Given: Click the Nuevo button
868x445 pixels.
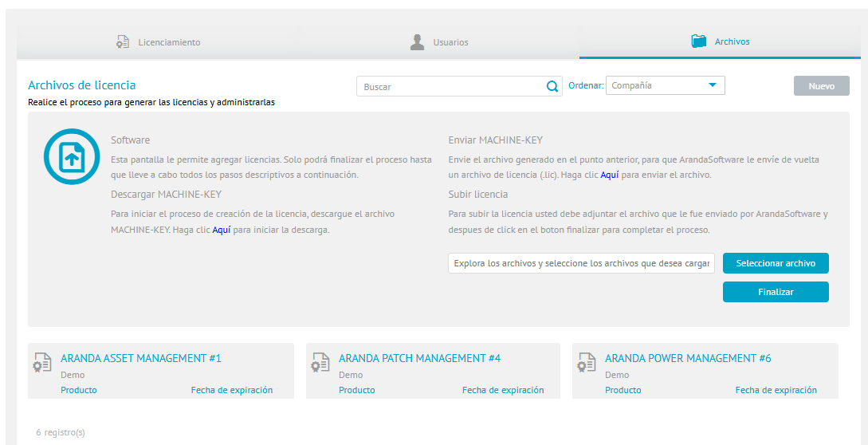Looking at the screenshot, I should pos(822,86).
